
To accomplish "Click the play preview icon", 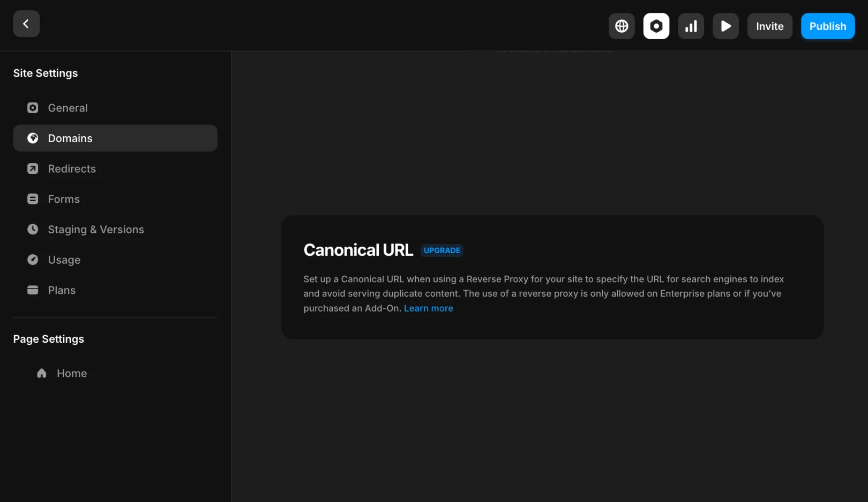I will tap(726, 26).
